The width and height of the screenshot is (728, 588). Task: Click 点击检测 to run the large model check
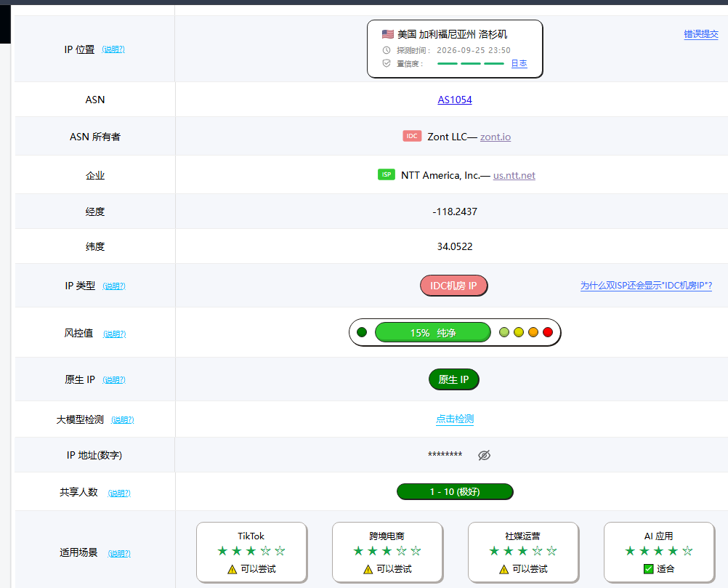455,419
